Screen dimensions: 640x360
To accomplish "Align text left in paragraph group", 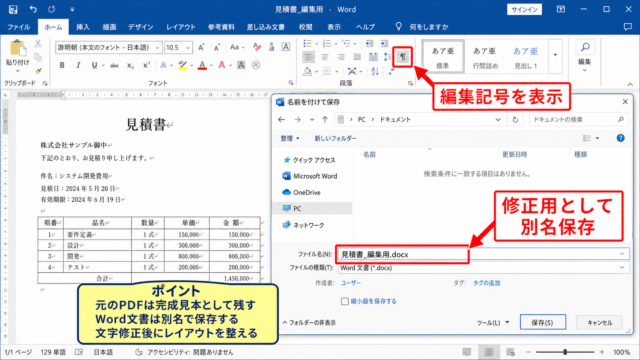I will [x=309, y=57].
